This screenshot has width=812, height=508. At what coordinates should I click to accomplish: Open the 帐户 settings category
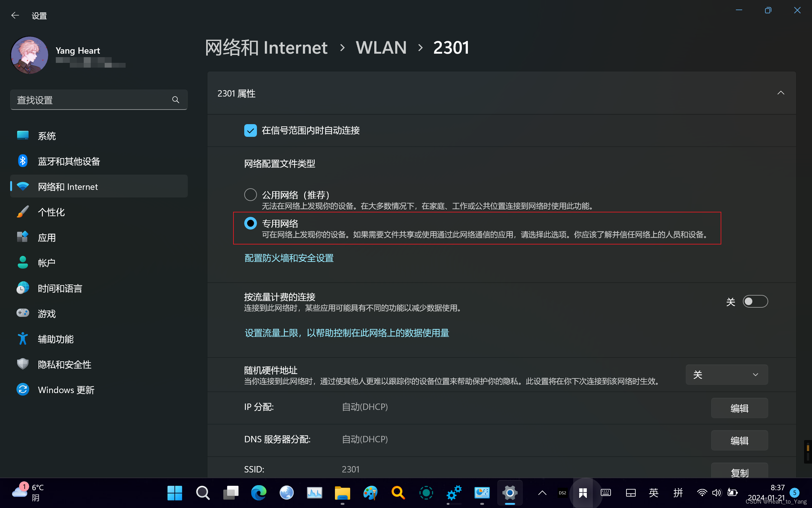pyautogui.click(x=99, y=263)
